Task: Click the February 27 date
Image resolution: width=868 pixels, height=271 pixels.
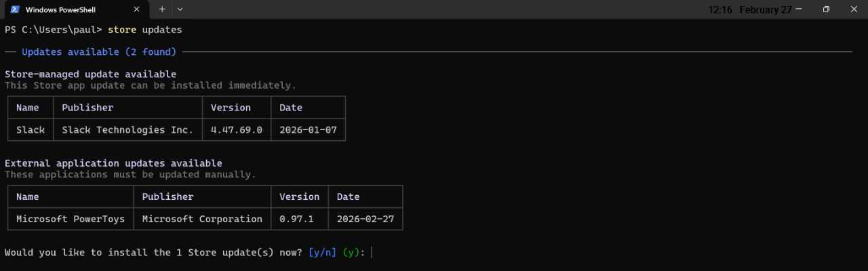Action: (765, 10)
